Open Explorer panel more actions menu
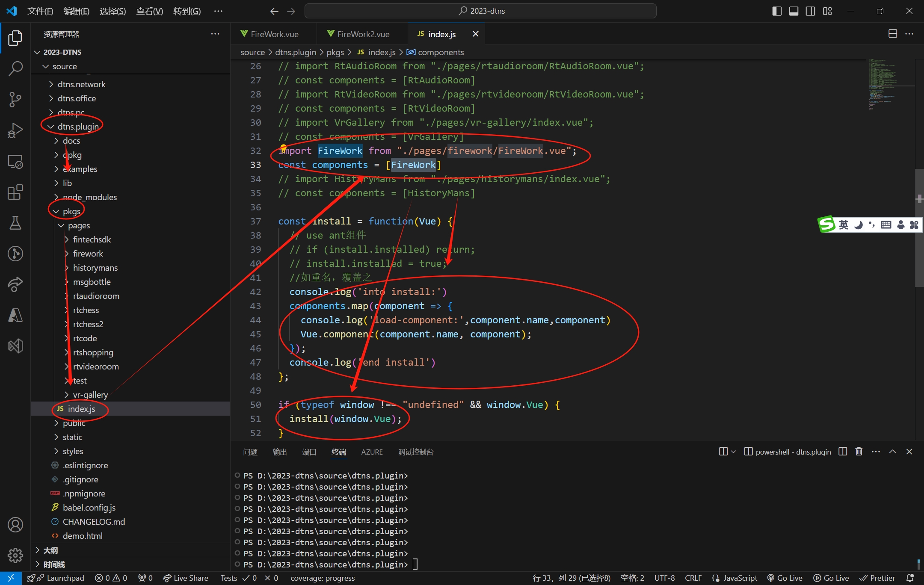The width and height of the screenshot is (924, 585). click(x=215, y=34)
